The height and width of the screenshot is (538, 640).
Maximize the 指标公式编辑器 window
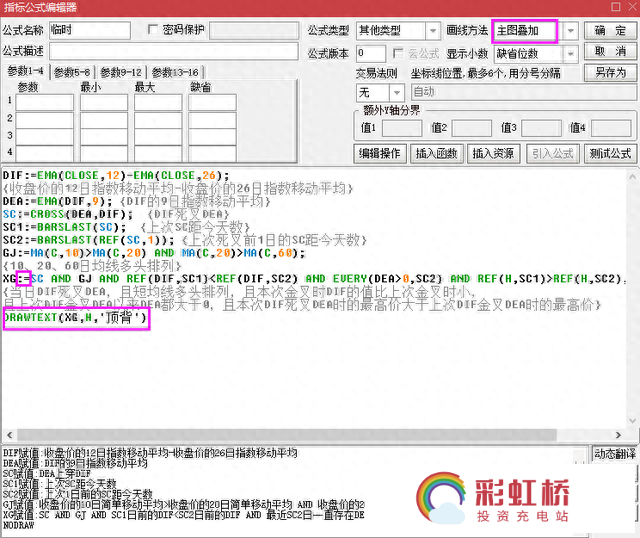tap(616, 7)
